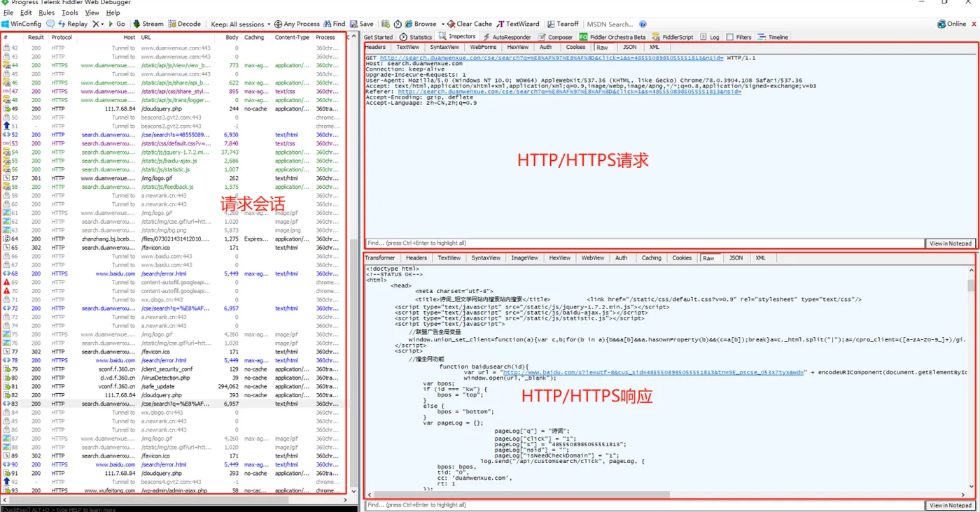This screenshot has width=980, height=512.
Task: Switch to the Get Started tab
Action: (378, 37)
